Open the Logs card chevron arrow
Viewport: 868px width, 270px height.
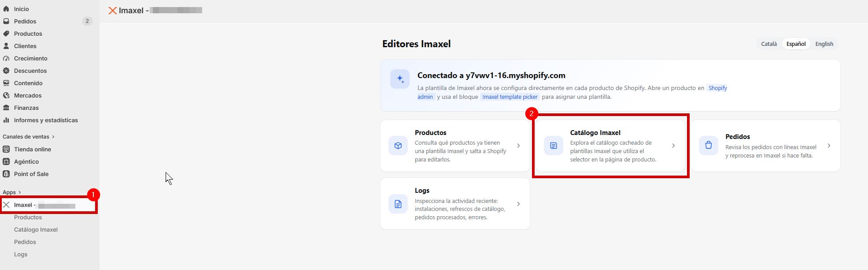(518, 204)
